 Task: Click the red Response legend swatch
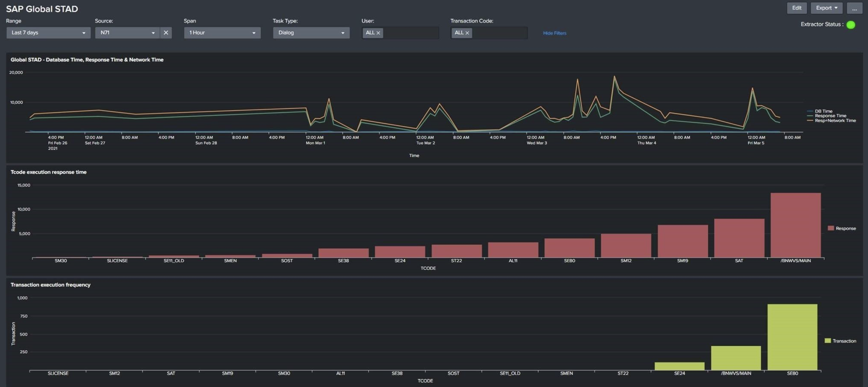831,228
